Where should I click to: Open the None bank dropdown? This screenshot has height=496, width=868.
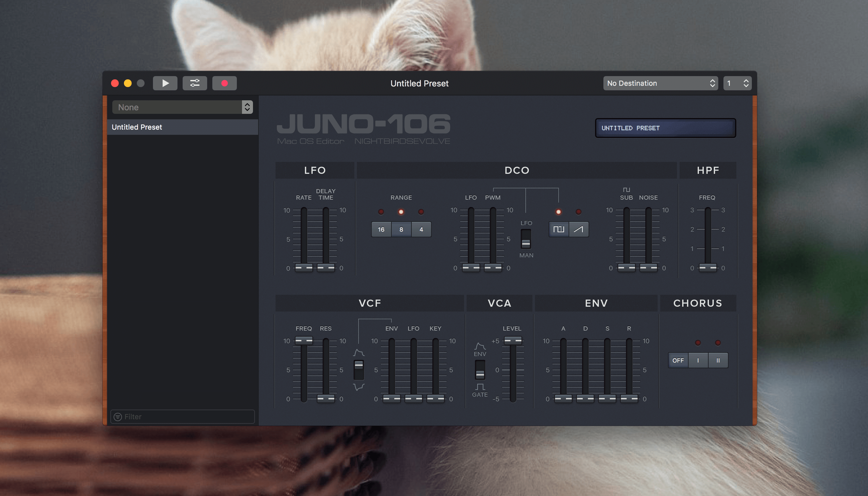(x=182, y=107)
